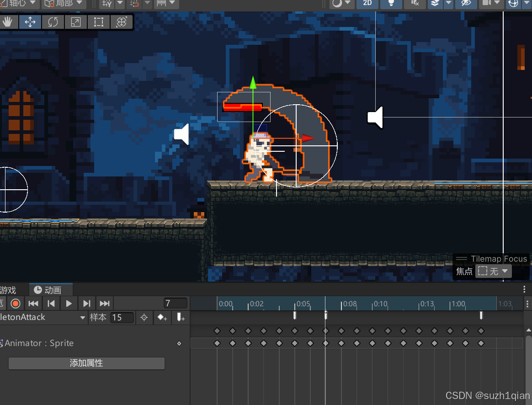The height and width of the screenshot is (405, 532).
Task: Click the Animator Sprite property keyframe diamond
Action: [179, 344]
